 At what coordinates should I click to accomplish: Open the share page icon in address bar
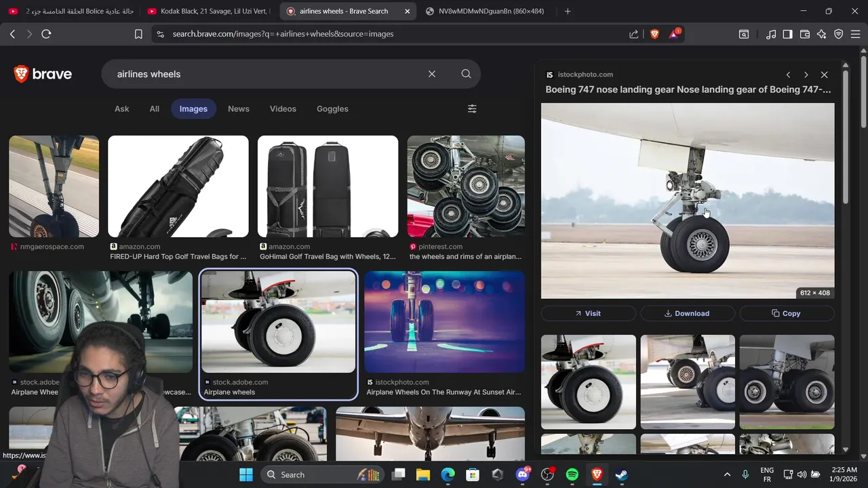633,34
